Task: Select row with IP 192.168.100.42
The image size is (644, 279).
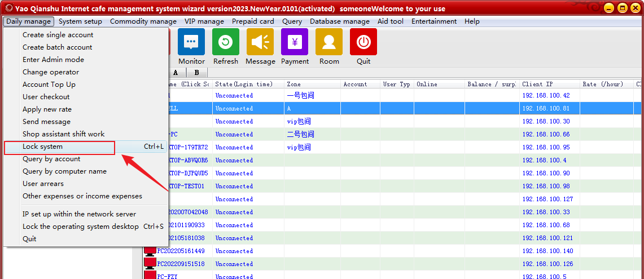Action: [x=546, y=96]
